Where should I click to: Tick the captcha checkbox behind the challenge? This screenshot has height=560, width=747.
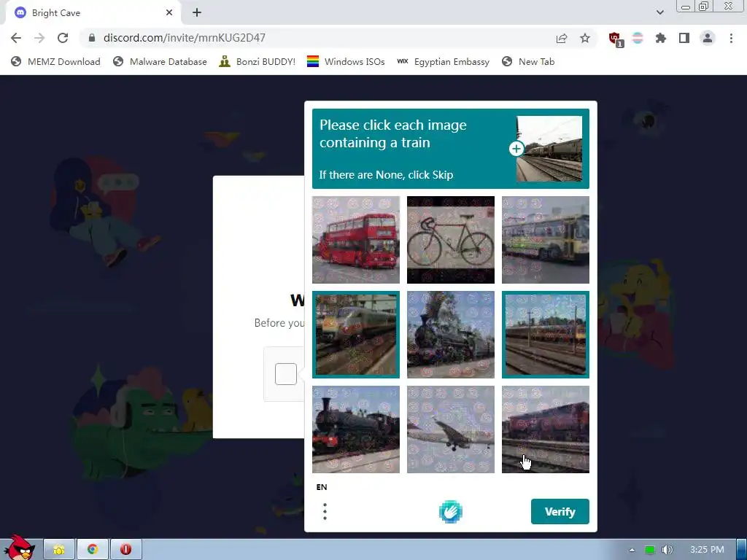click(x=286, y=374)
